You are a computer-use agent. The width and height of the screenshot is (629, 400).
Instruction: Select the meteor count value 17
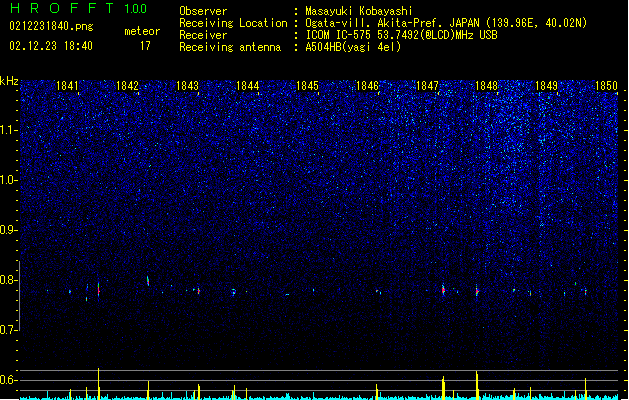coord(145,46)
